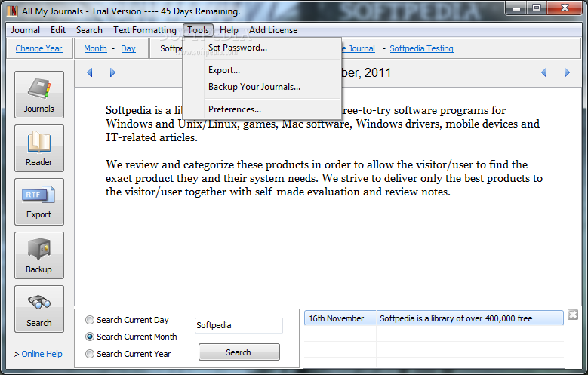Choose Backup Your Journals menu entry
Viewport: 588px width, 375px height.
(x=263, y=87)
